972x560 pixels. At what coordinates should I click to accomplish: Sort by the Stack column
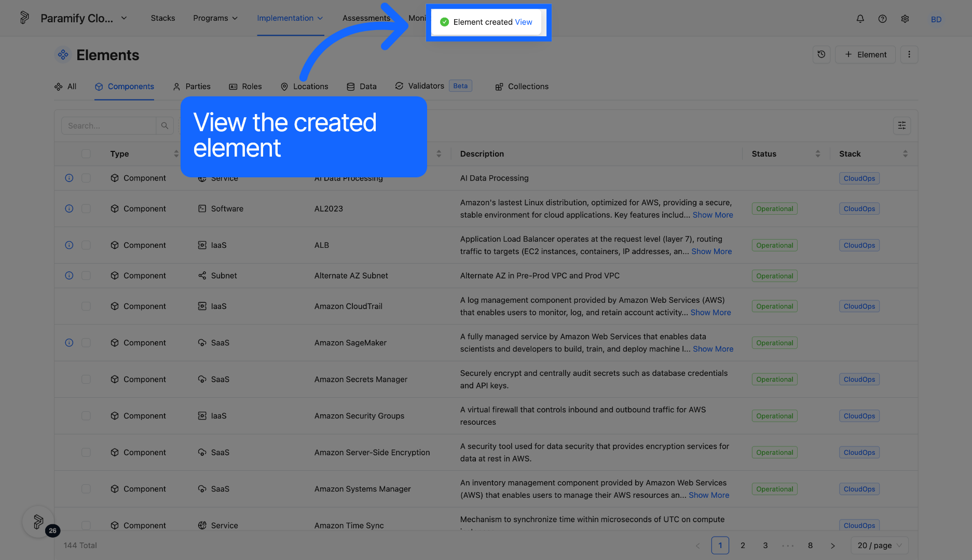click(x=905, y=154)
